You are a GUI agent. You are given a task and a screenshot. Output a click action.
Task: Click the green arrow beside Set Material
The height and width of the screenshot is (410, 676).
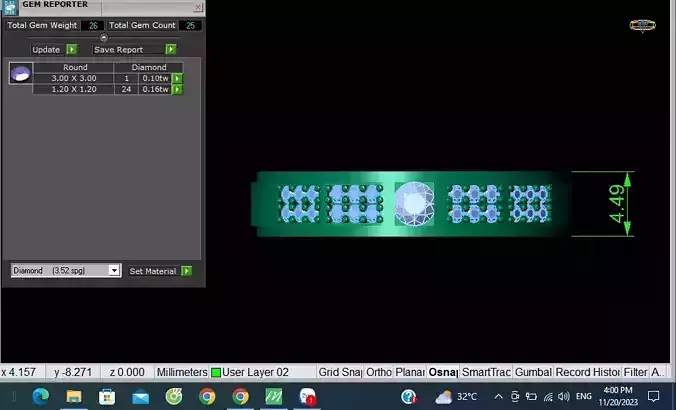187,271
